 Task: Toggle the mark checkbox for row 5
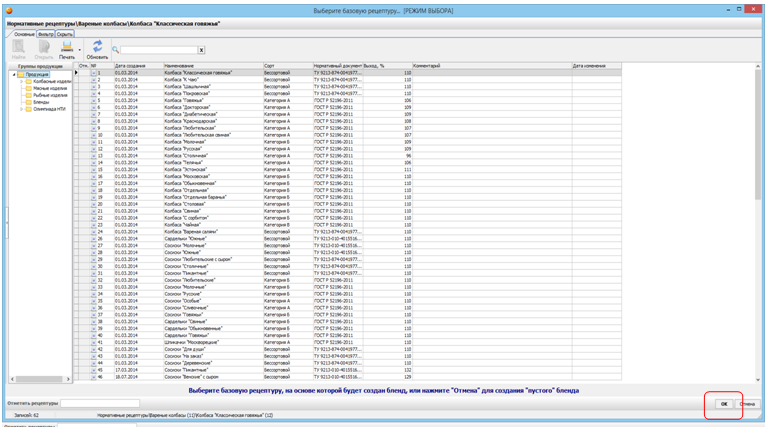(93, 100)
